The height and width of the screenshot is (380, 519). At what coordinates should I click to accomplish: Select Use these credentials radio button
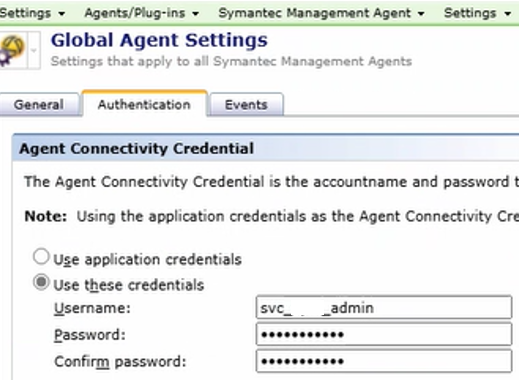point(41,282)
